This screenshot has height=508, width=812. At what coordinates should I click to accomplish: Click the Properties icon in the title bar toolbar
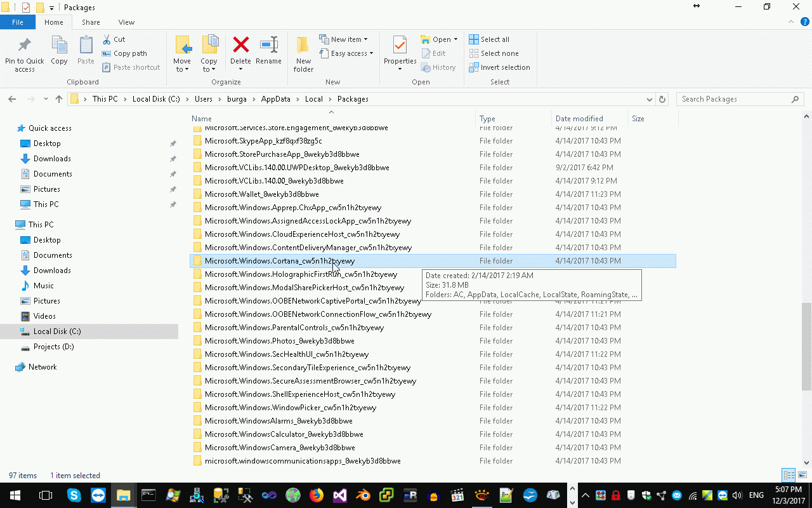pyautogui.click(x=26, y=8)
